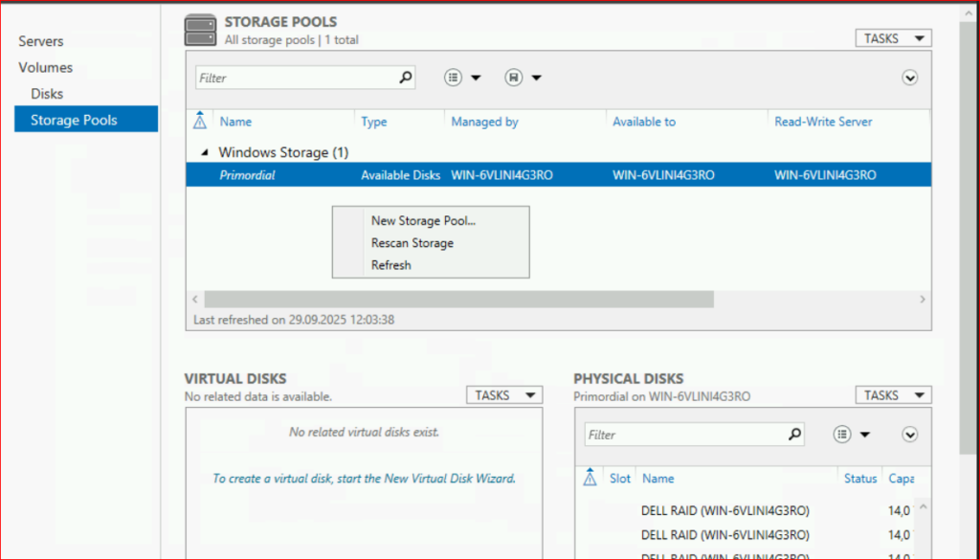Open the Virtual Disks TASKS dropdown
The image size is (980, 560).
pyautogui.click(x=503, y=395)
